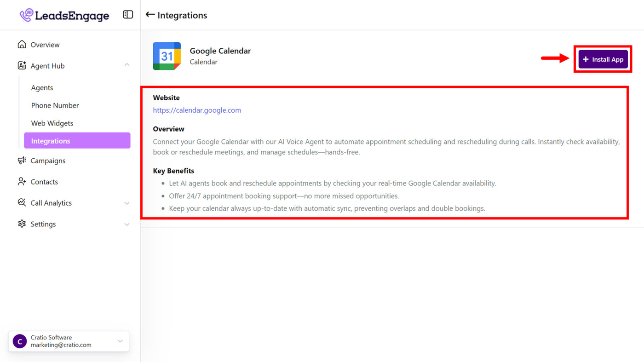Click the Call Analytics icon
Viewport: 644px width, 362px height.
(22, 203)
